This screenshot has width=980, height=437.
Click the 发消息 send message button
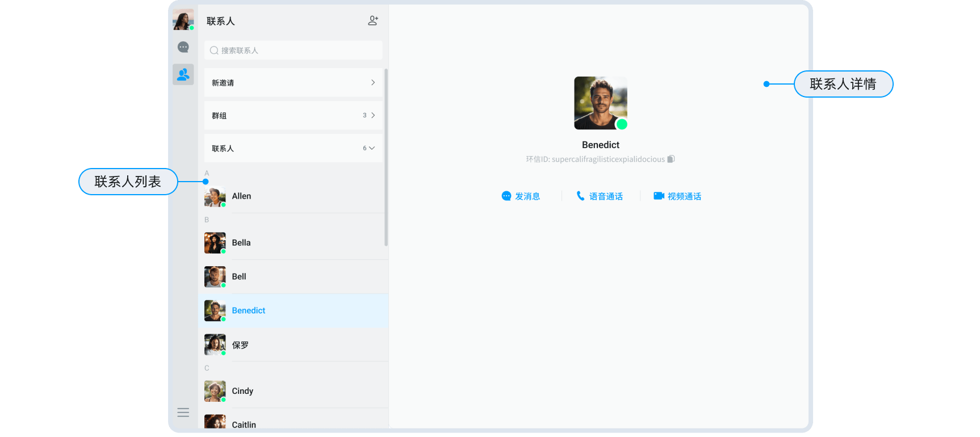coord(521,196)
